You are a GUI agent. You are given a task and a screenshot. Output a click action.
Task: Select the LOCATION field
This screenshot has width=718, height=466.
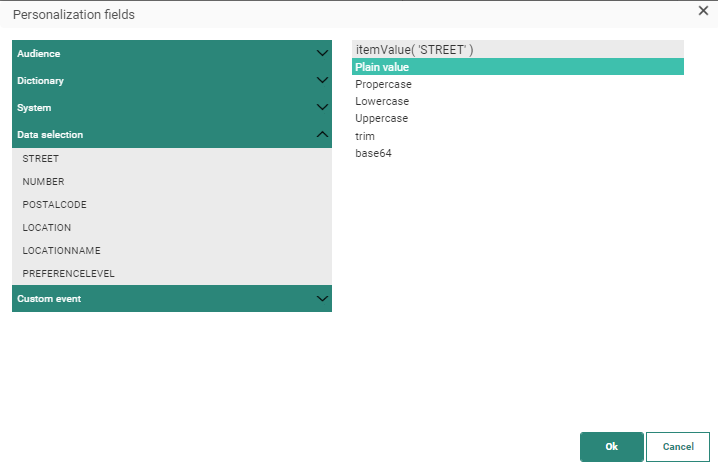tap(46, 228)
